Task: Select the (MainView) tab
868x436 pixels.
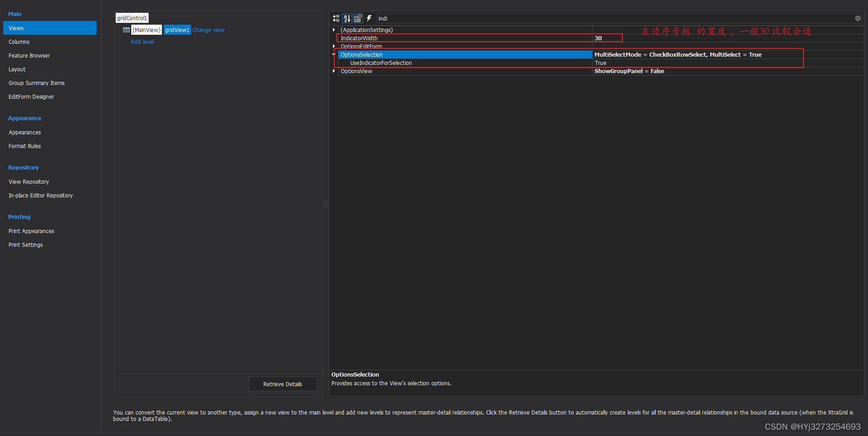Action: 146,30
